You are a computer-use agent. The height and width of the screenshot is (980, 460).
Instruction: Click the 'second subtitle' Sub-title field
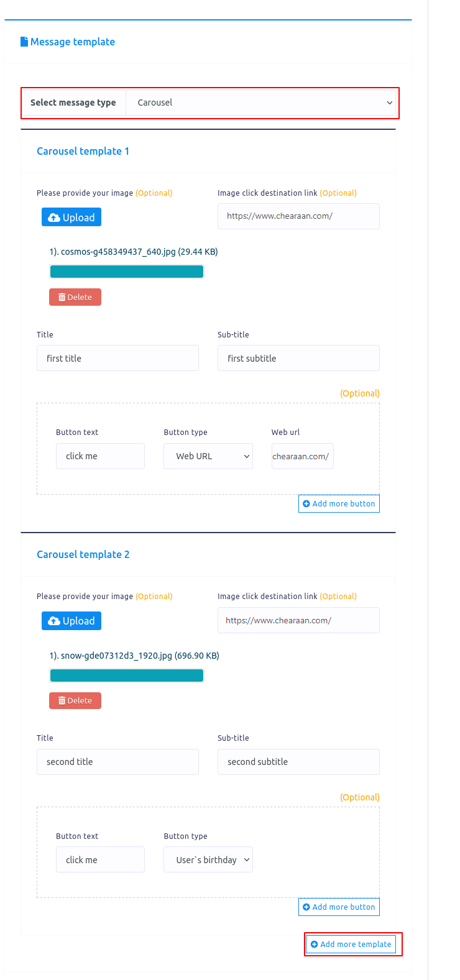[298, 762]
